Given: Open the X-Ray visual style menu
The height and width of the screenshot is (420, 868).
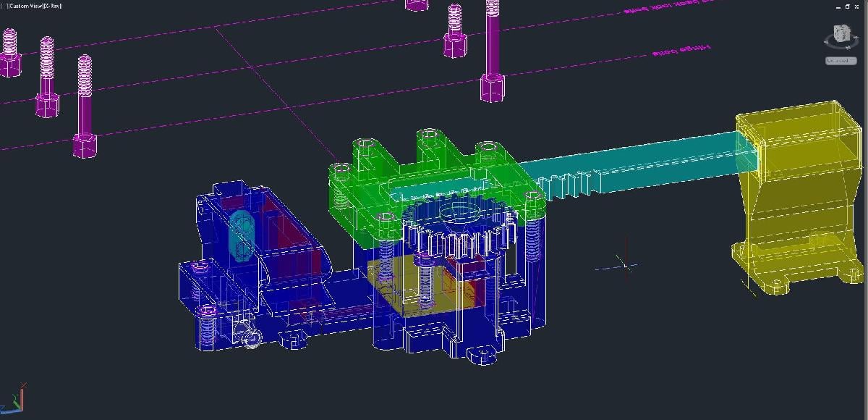Looking at the screenshot, I should click(52, 6).
